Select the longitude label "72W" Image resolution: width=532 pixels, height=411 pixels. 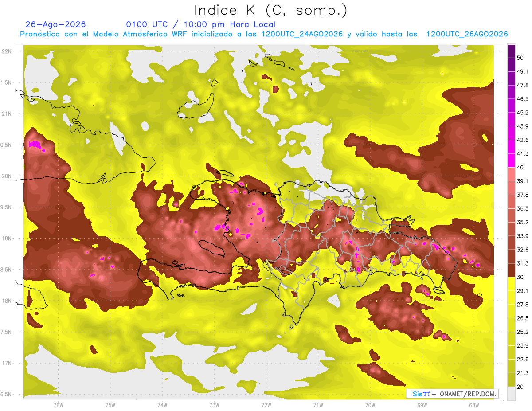(266, 405)
